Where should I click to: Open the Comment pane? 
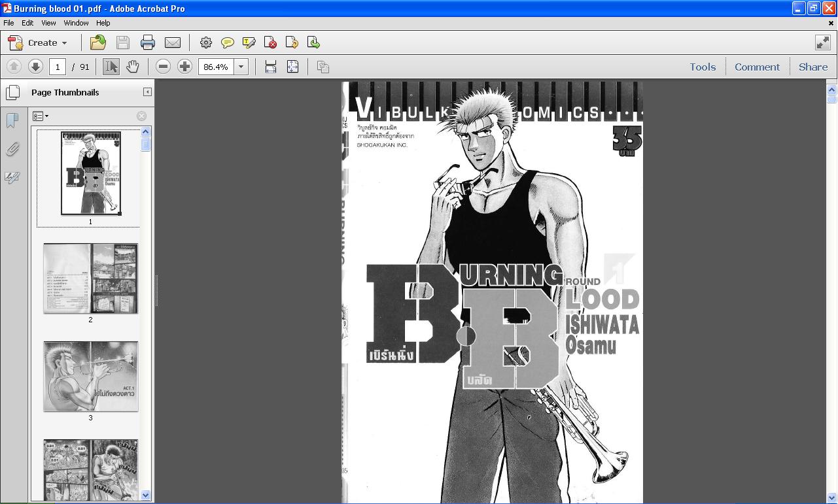pos(757,67)
